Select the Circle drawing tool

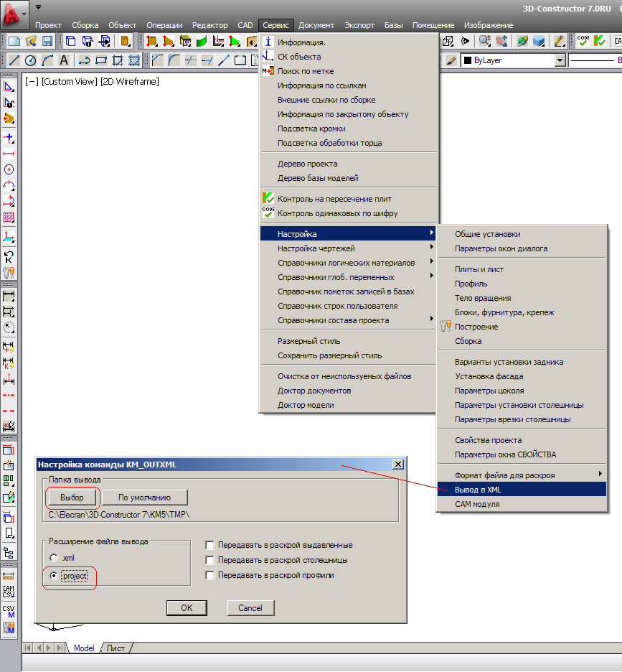[x=30, y=60]
